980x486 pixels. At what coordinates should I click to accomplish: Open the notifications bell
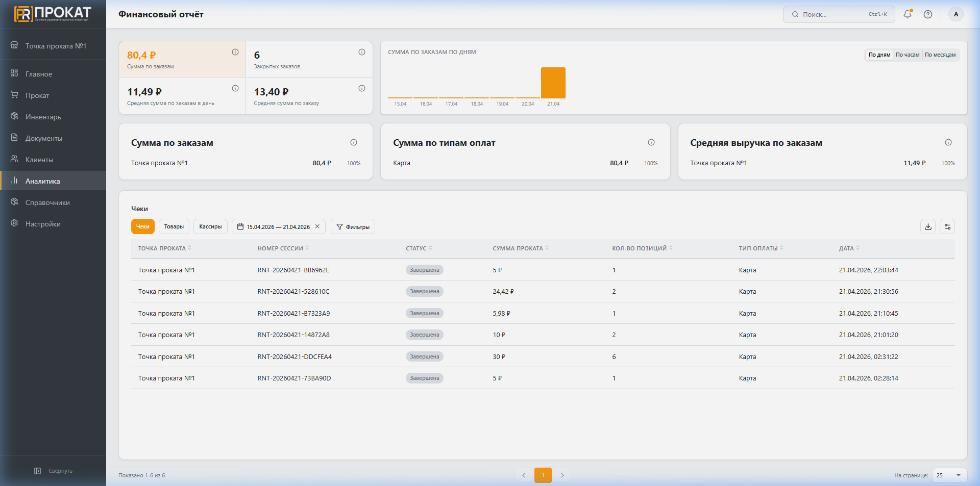click(908, 14)
